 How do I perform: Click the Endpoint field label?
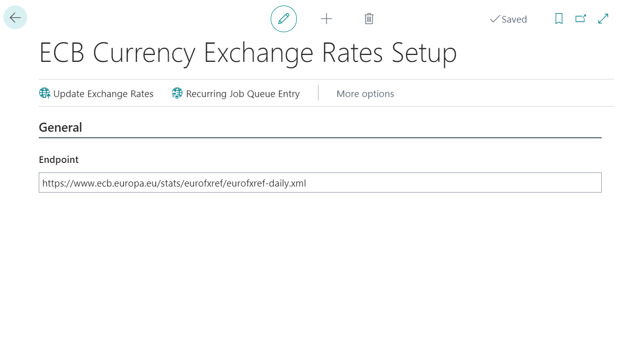coord(59,160)
